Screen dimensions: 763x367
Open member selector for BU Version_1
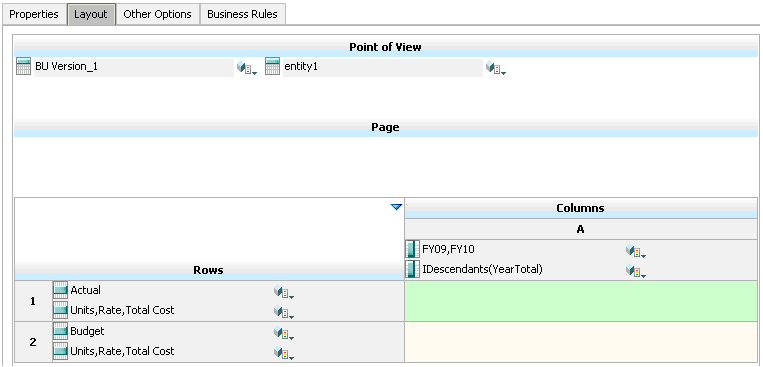(246, 69)
